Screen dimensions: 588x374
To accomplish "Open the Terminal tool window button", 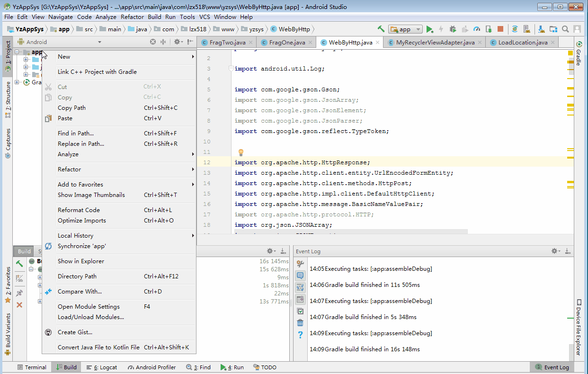I will coord(32,367).
